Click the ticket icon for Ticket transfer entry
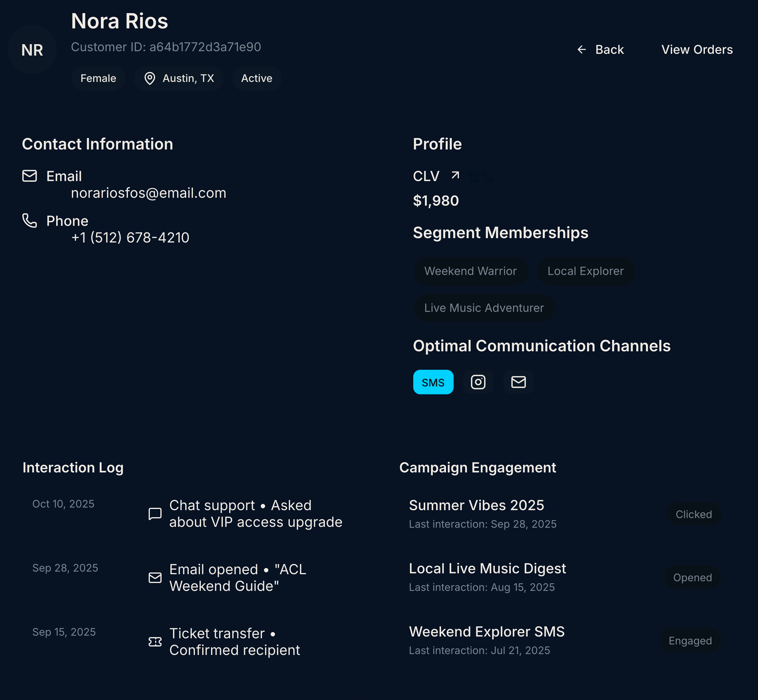Screen dimensions: 758x700 155,642
